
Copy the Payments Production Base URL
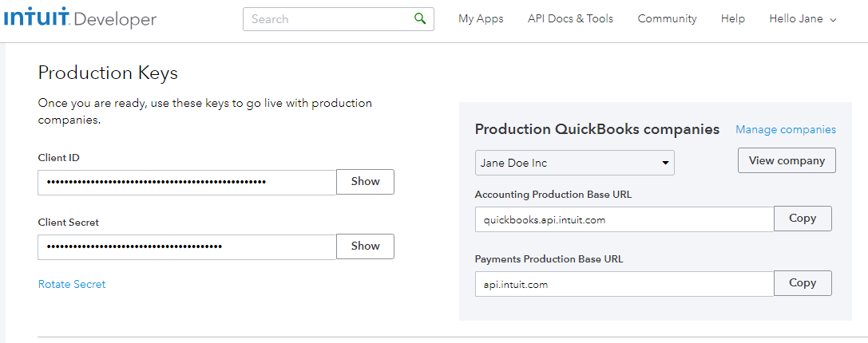pyautogui.click(x=803, y=283)
